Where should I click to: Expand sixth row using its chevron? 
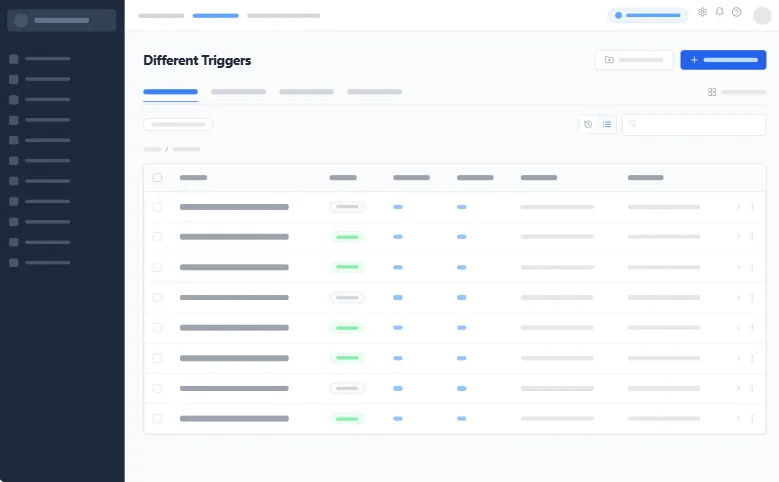coord(738,358)
